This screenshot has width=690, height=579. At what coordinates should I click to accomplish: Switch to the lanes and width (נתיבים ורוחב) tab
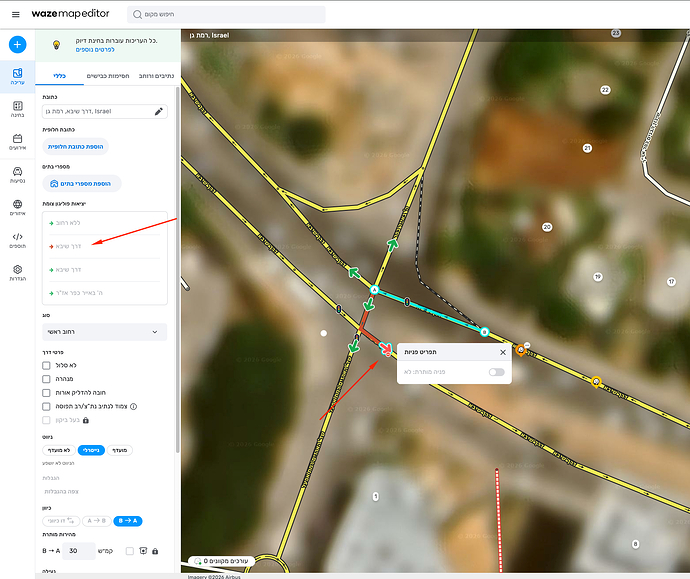[x=156, y=76]
